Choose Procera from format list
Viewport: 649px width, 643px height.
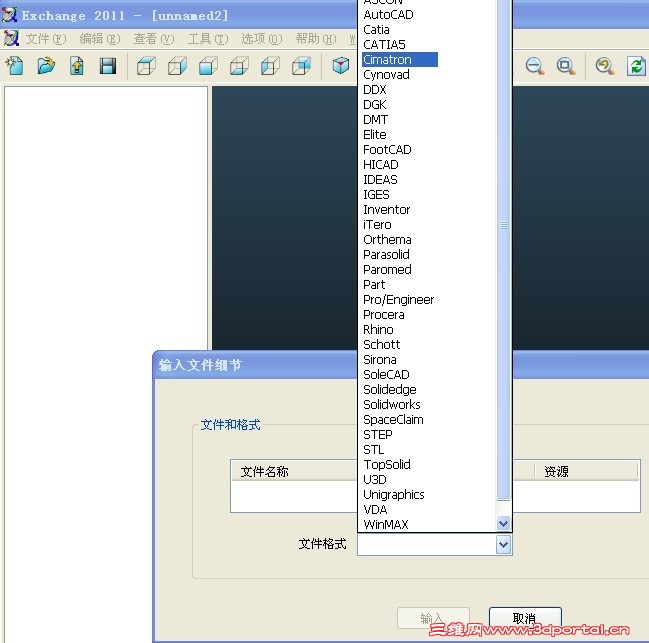click(x=384, y=314)
